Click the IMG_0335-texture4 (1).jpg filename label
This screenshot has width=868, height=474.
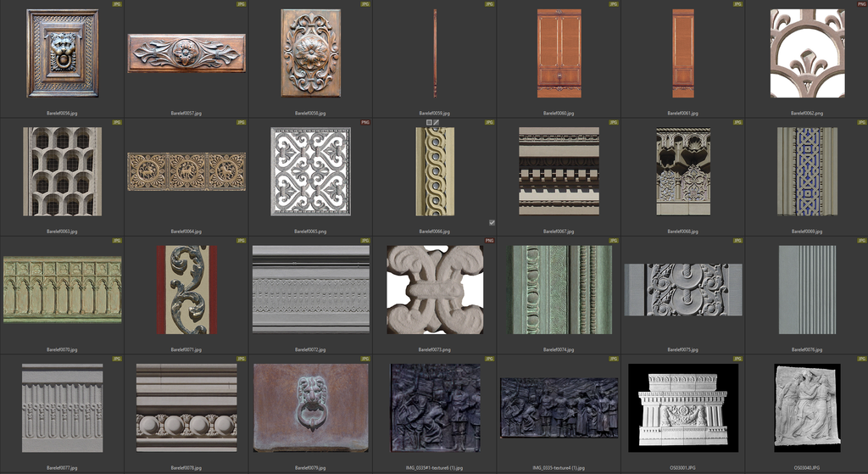point(559,467)
